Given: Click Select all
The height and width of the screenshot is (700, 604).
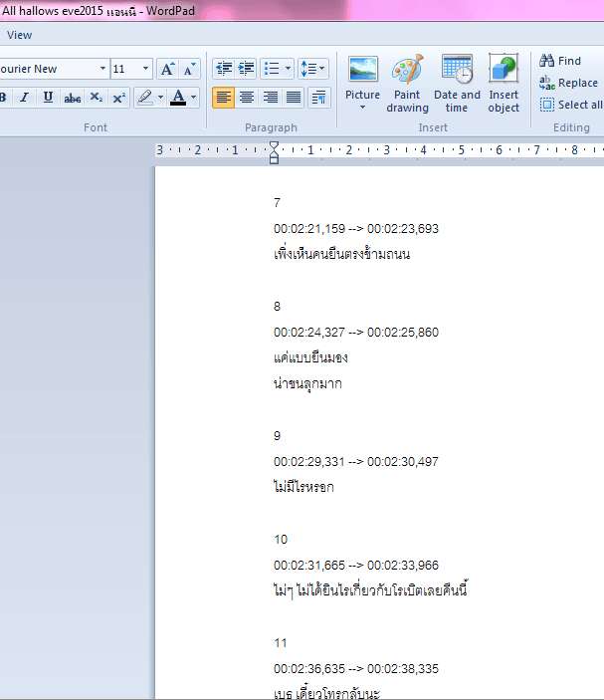Looking at the screenshot, I should tap(571, 105).
